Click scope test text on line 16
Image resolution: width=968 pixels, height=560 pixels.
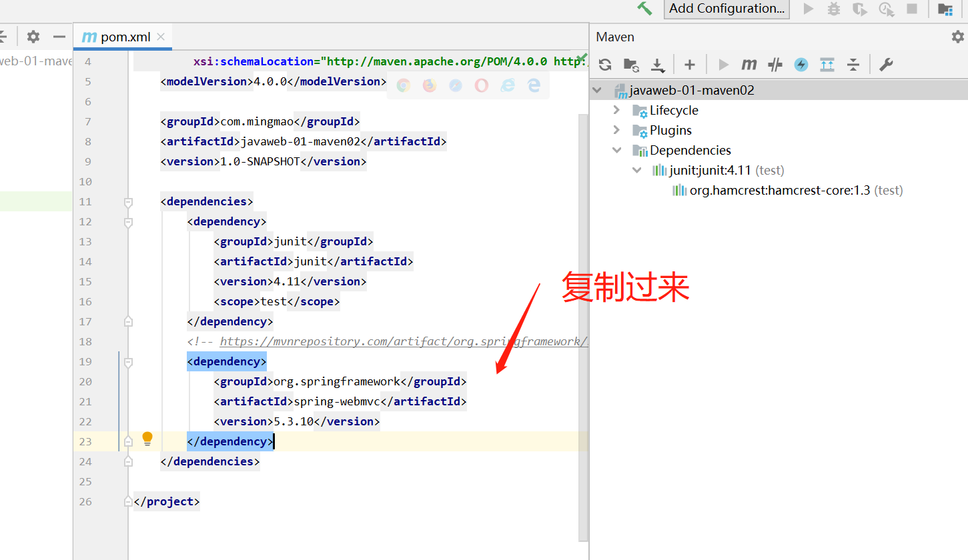click(x=274, y=301)
